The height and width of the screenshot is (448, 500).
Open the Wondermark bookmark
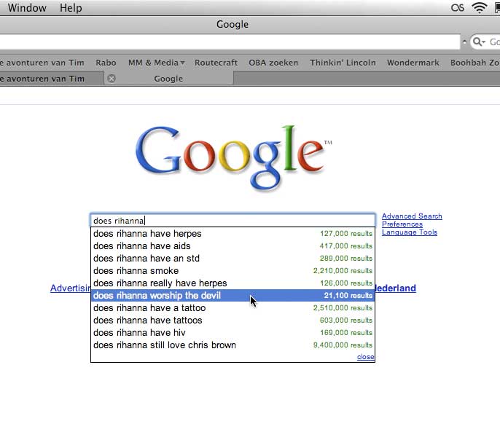pos(413,63)
